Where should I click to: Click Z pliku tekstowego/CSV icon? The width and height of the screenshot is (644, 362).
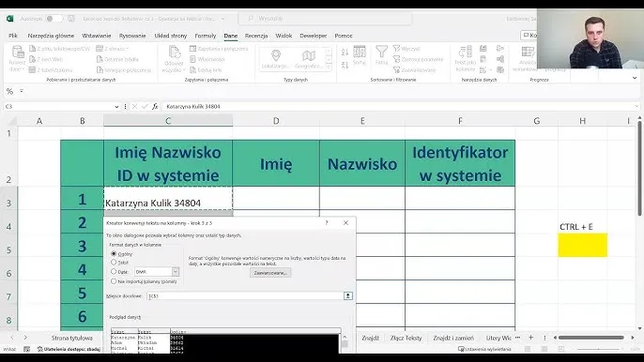pos(33,49)
